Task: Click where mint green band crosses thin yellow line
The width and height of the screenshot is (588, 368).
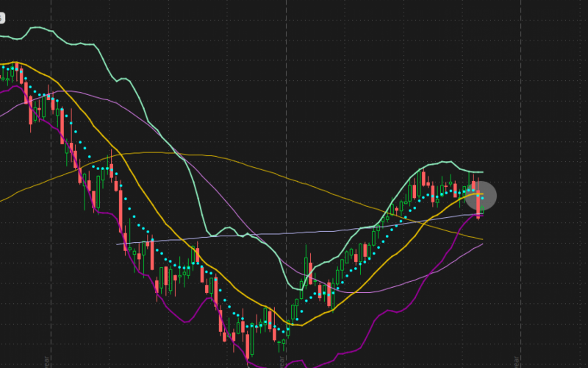Action: click(x=176, y=154)
